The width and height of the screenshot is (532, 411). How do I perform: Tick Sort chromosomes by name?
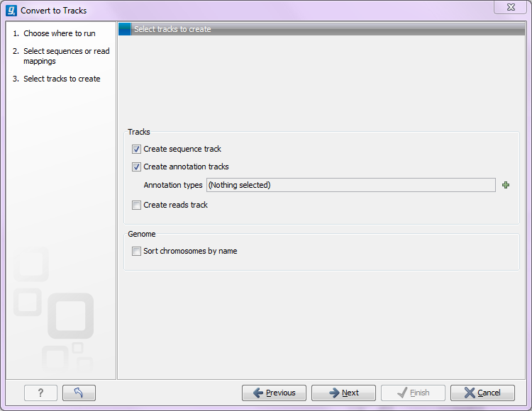point(136,252)
